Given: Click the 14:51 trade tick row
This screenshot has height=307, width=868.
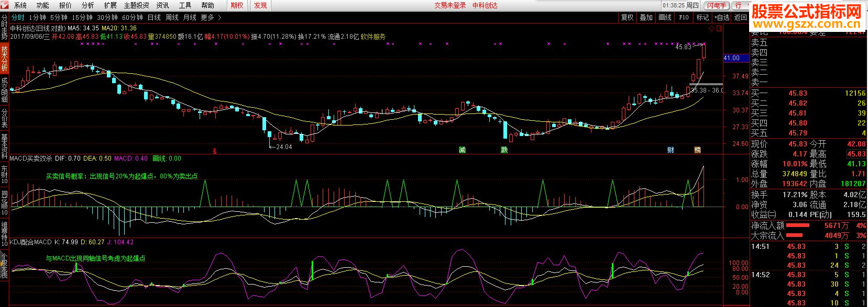Looking at the screenshot, I should pos(808,246).
